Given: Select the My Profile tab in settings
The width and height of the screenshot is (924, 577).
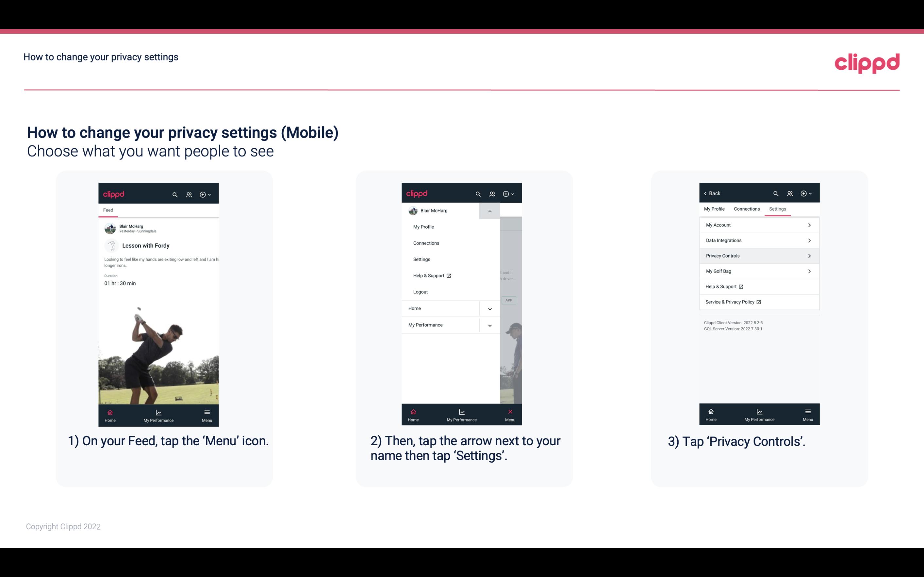Looking at the screenshot, I should (715, 209).
